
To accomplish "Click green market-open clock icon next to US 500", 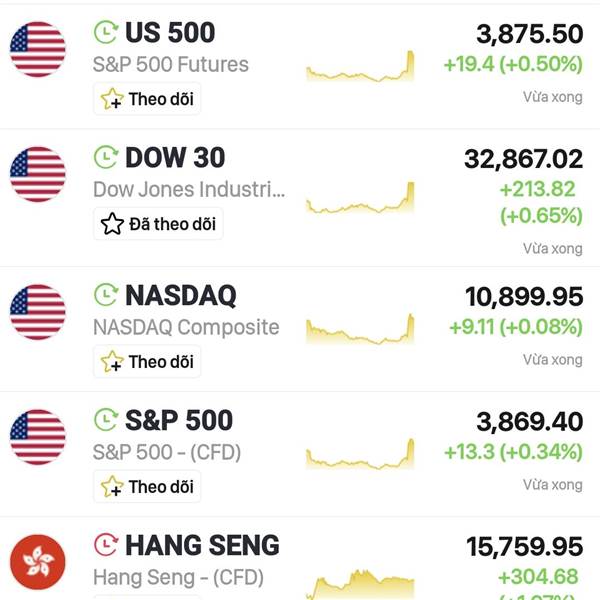I will click(106, 32).
